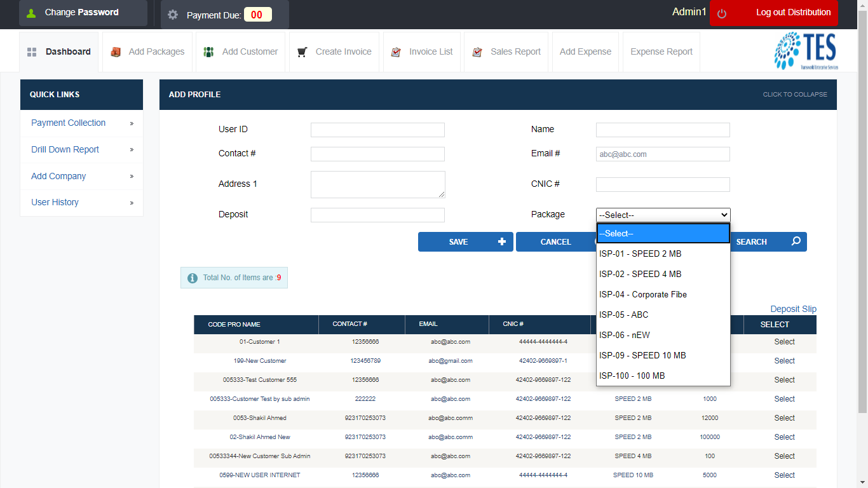Open the User History quick link
The image size is (868, 488).
click(55, 202)
